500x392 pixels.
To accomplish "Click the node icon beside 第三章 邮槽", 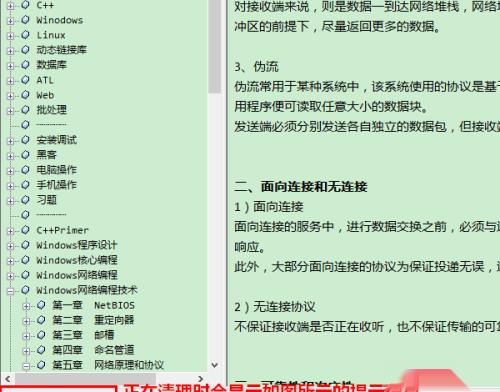I will (x=41, y=335).
